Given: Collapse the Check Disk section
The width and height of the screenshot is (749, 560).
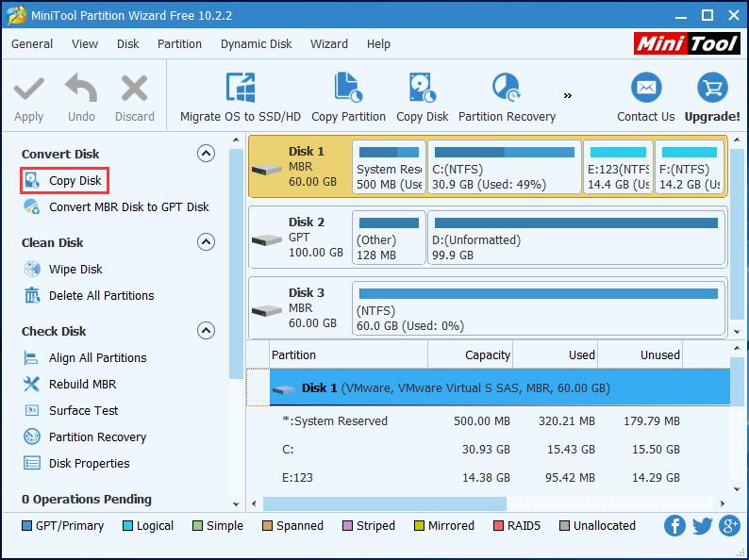Looking at the screenshot, I should click(x=206, y=330).
